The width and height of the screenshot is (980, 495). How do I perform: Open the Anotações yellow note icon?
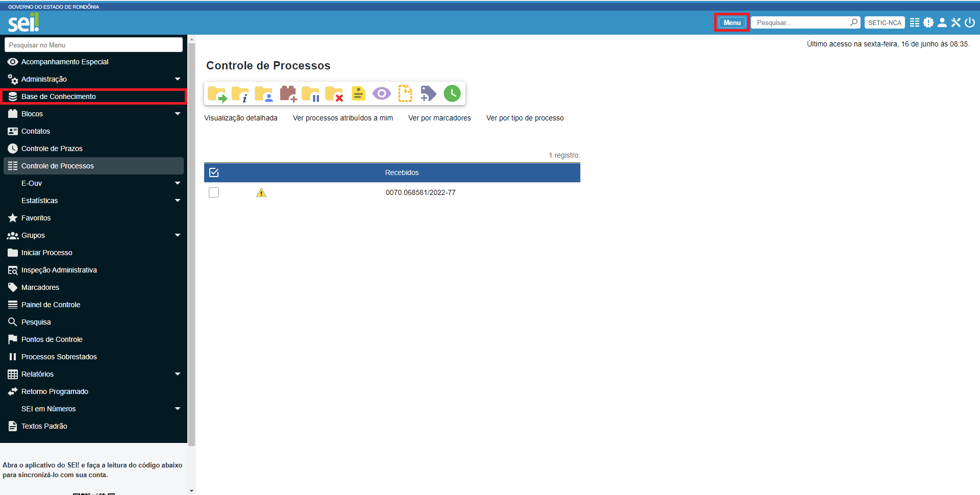[x=358, y=93]
